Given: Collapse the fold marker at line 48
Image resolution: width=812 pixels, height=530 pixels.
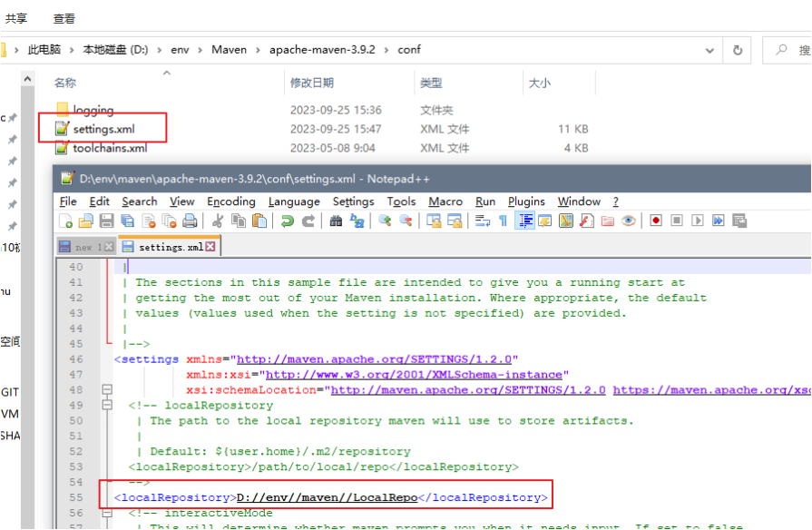Looking at the screenshot, I should tap(107, 389).
